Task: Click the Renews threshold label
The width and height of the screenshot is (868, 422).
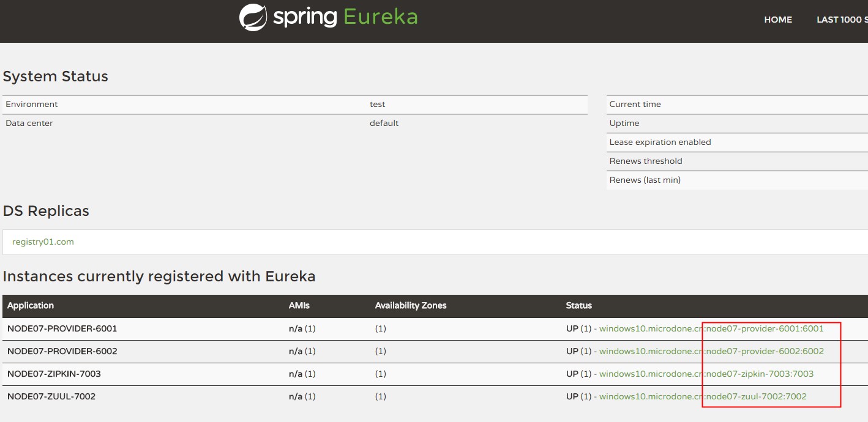Action: coord(646,161)
